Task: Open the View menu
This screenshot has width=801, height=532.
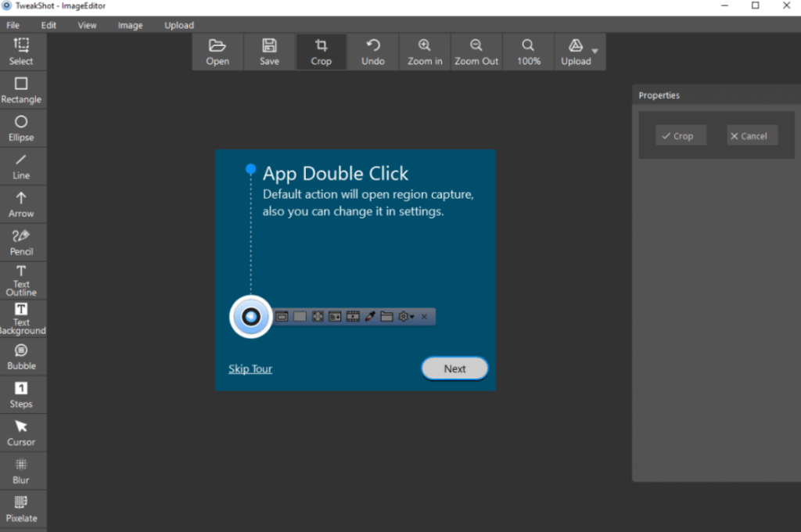Action: [87, 25]
